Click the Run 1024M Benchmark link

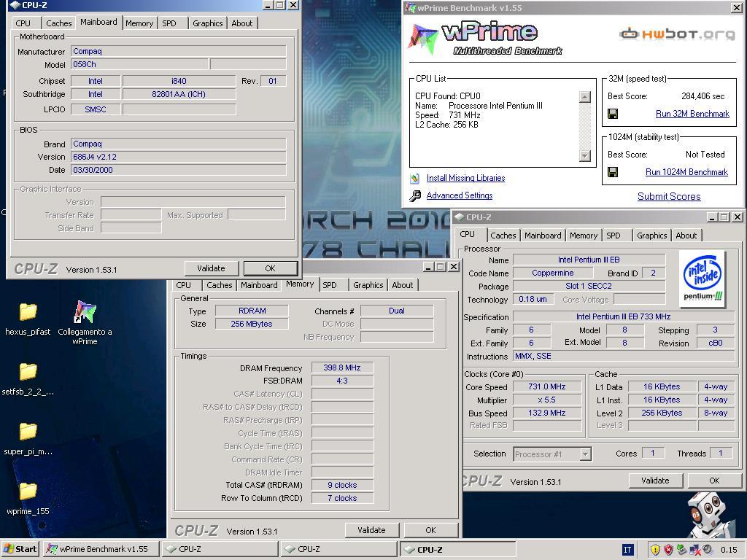[x=686, y=172]
